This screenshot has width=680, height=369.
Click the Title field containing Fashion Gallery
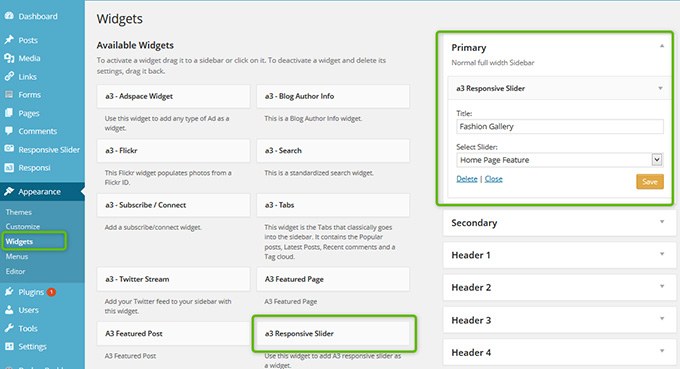tap(559, 126)
